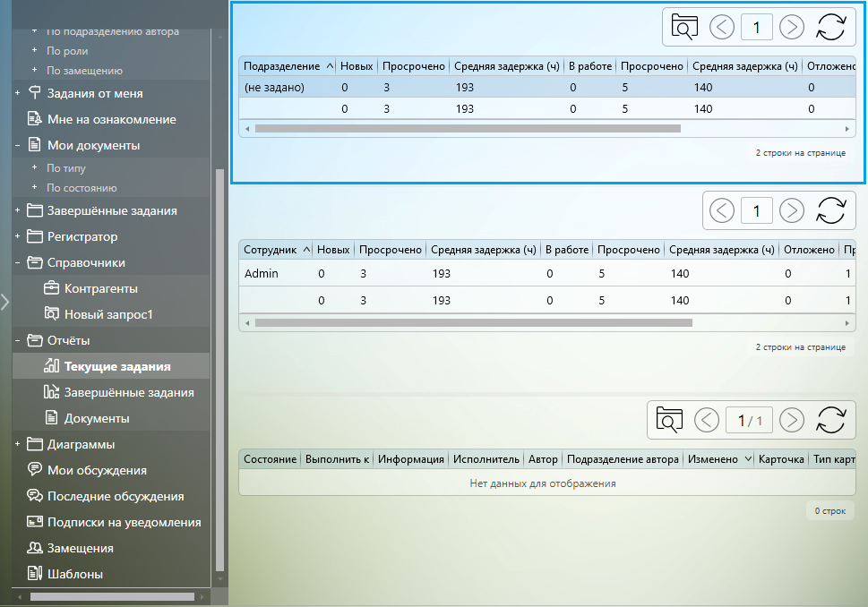Expand the Диаграммы folder
Image resolution: width=868 pixels, height=607 pixels.
[x=18, y=444]
